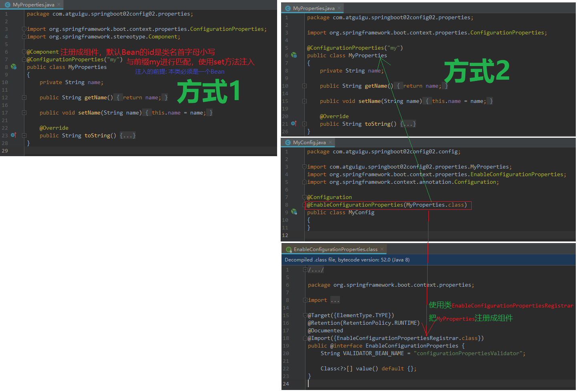Click the Spring bean gutter icon in the 方式2 MyProperties editor
Image resolution: width=579 pixels, height=392 pixels.
[294, 55]
